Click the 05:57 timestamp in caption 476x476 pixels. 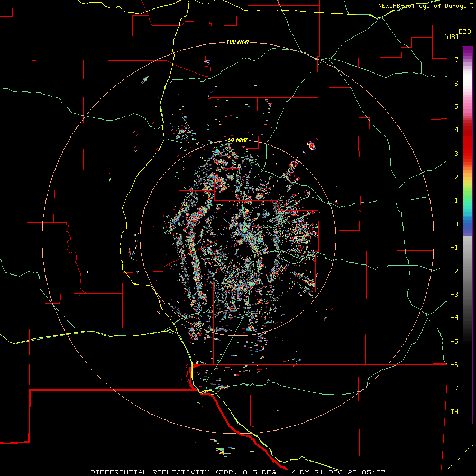point(373,472)
